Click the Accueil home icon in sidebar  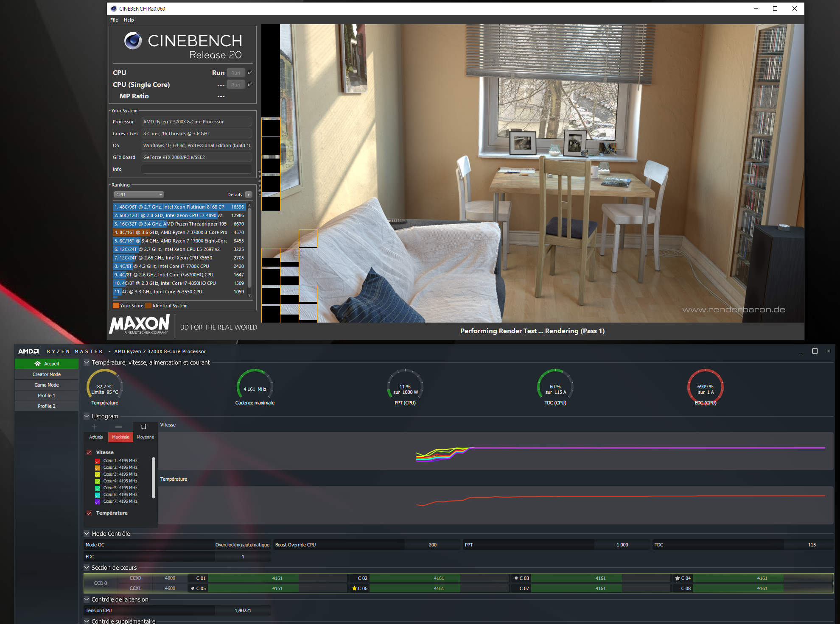click(37, 364)
